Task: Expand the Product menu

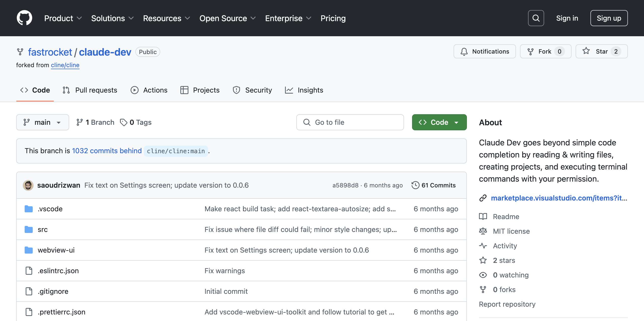Action: click(x=63, y=18)
